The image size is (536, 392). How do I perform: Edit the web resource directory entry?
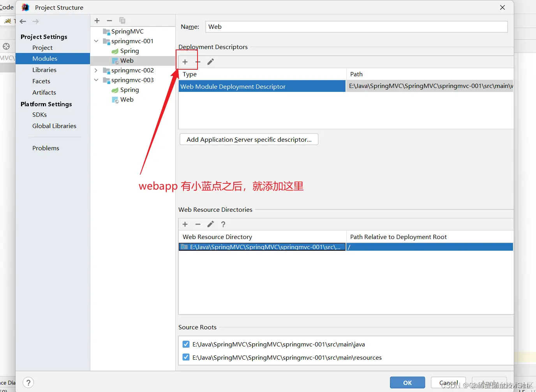point(210,224)
